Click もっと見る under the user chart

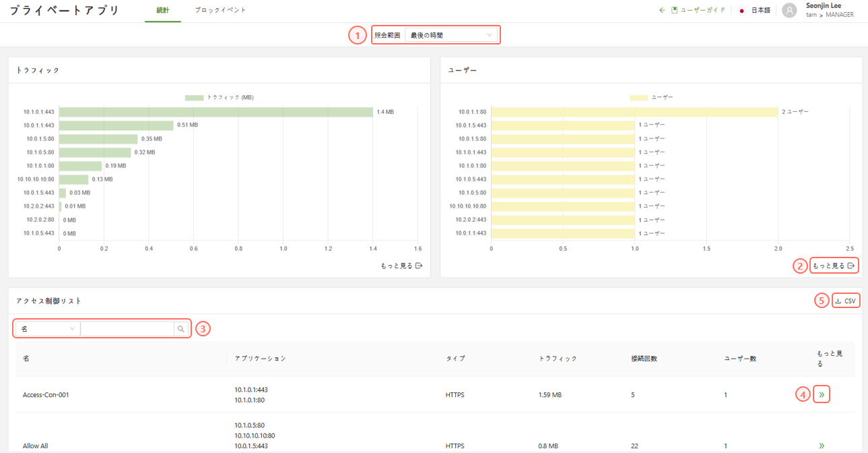tap(833, 266)
